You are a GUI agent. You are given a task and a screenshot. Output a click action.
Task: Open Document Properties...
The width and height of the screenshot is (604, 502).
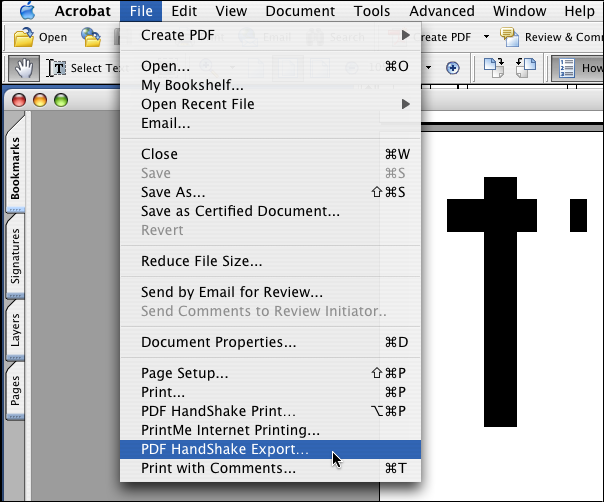pos(270,342)
